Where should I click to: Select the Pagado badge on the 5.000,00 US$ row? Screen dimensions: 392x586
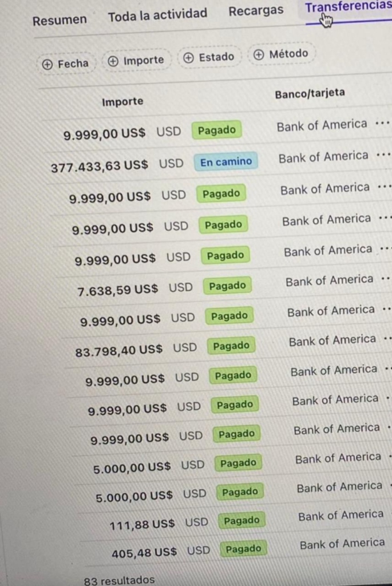[x=238, y=462]
